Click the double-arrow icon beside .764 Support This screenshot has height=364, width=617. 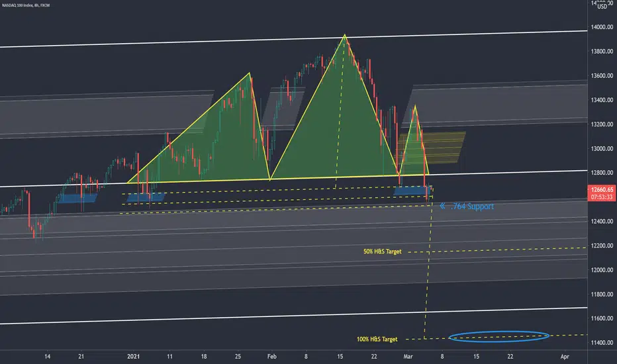pos(442,206)
